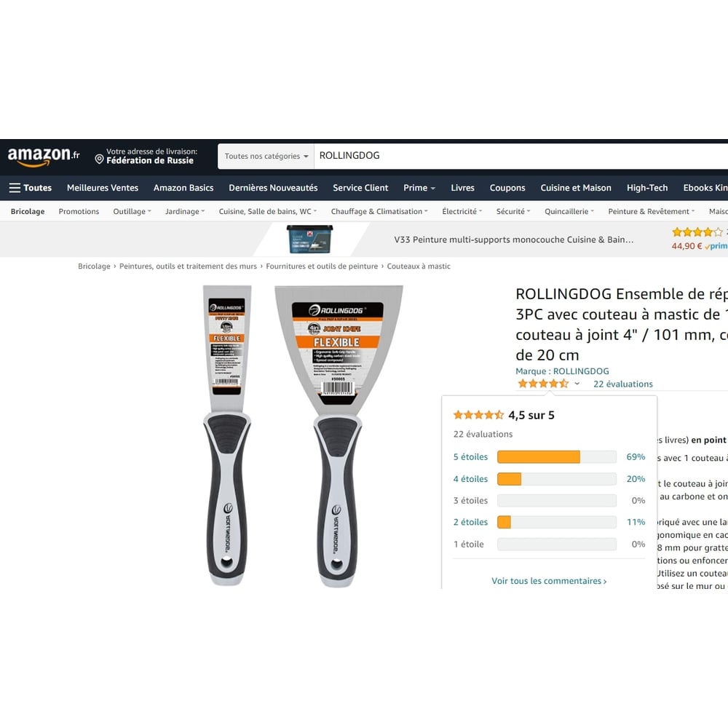Expand the Prime menu dropdown

coord(419,188)
